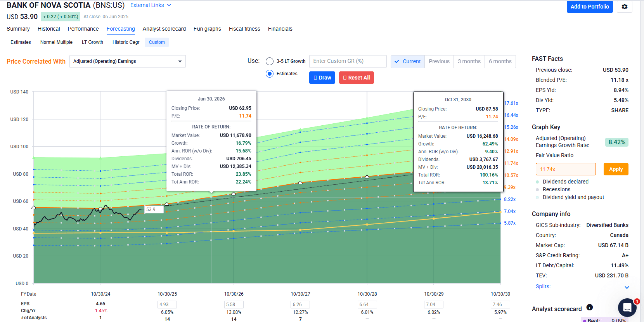Open the External Links dropdown

pyautogui.click(x=151, y=5)
